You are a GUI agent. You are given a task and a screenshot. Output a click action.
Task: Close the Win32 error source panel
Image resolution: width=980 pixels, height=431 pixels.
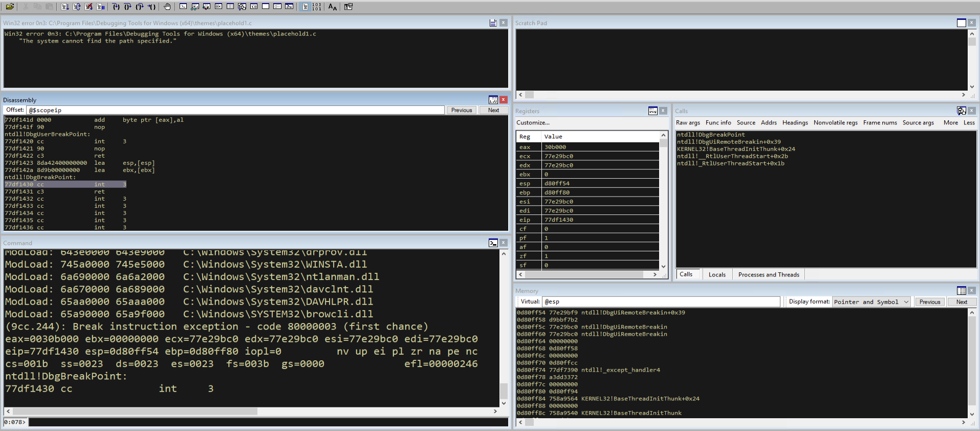504,23
